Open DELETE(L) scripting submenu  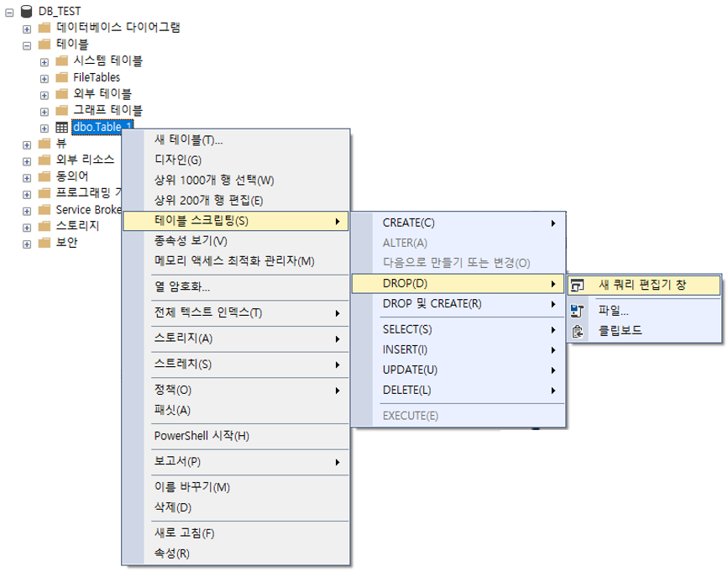(458, 391)
